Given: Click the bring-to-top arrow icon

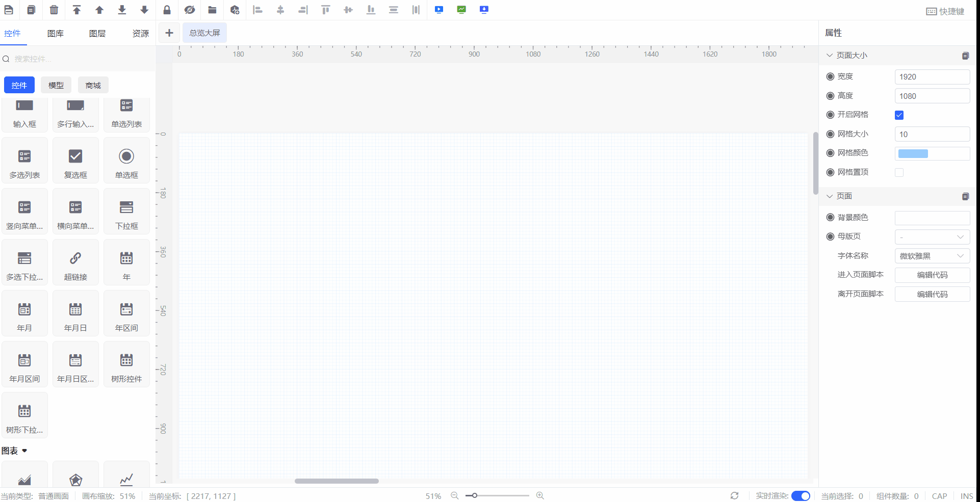Looking at the screenshot, I should click(77, 10).
